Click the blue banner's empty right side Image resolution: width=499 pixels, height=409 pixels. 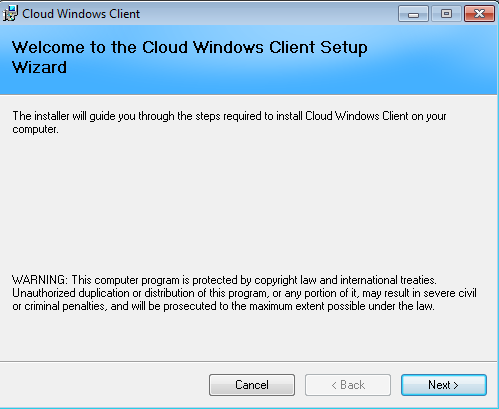point(433,60)
